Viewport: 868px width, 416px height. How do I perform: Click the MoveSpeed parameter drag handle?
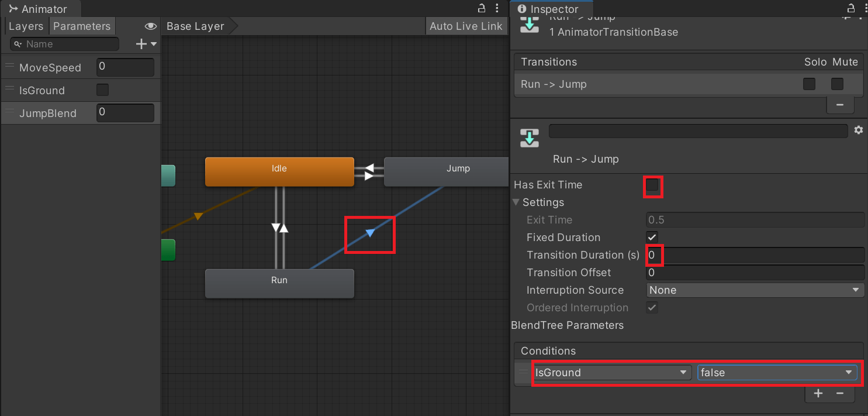[9, 66]
